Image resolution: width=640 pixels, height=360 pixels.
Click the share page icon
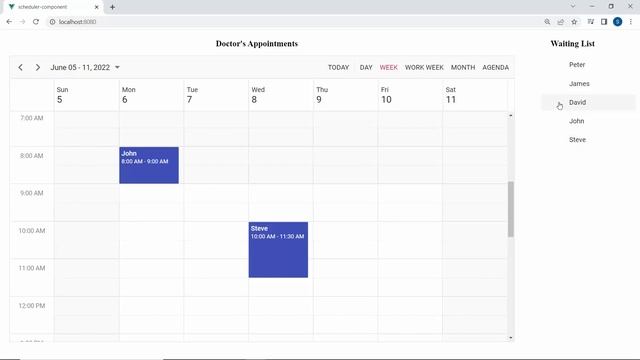[560, 22]
